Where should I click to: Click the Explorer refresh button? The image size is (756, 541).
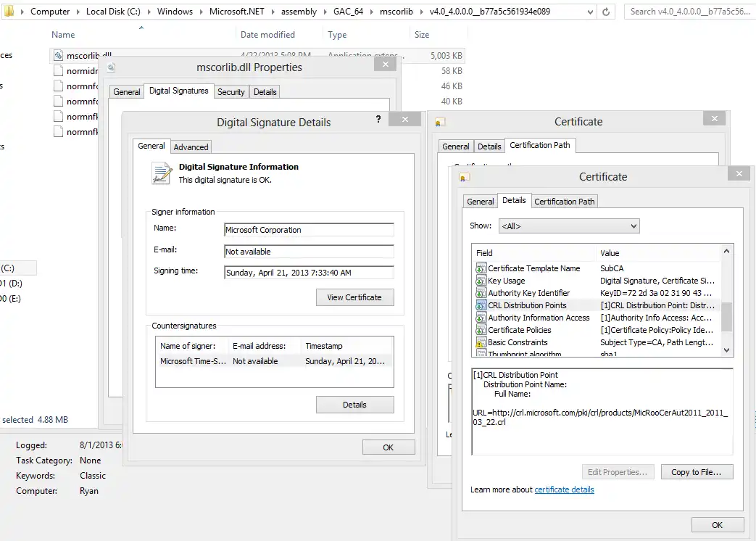point(606,12)
